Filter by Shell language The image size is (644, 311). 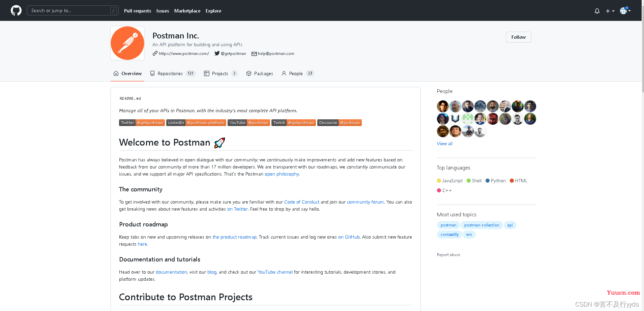pos(474,181)
